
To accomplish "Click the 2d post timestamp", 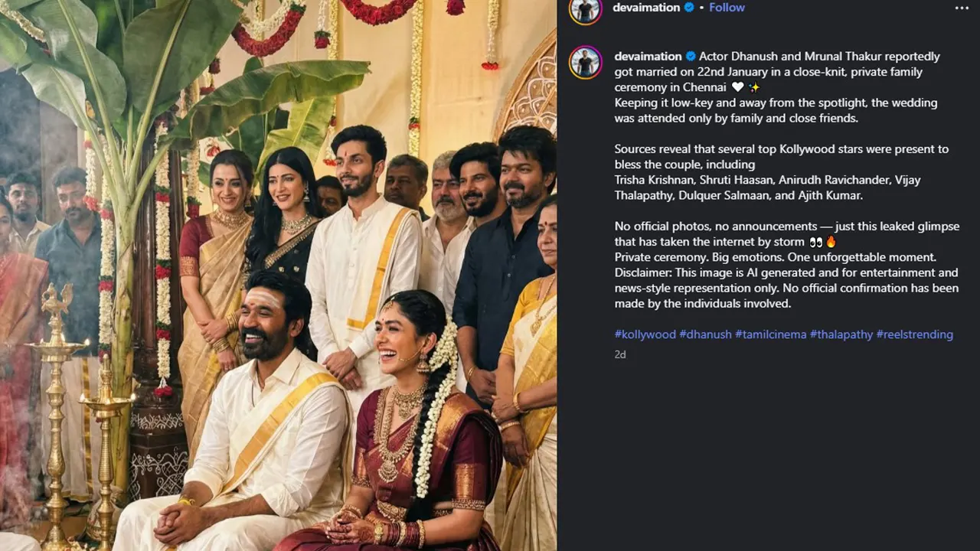I will [620, 355].
